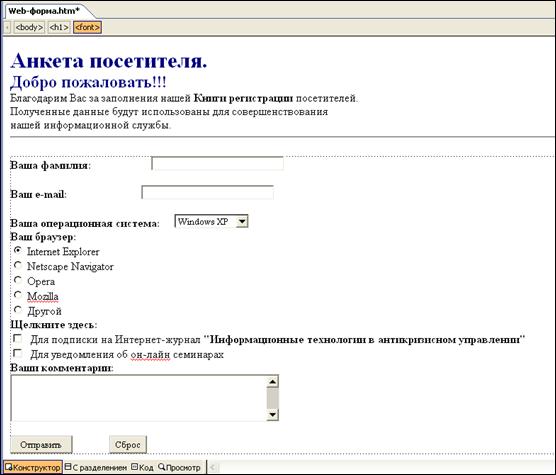Click the label Ваша фамилия:

[x=50, y=166]
